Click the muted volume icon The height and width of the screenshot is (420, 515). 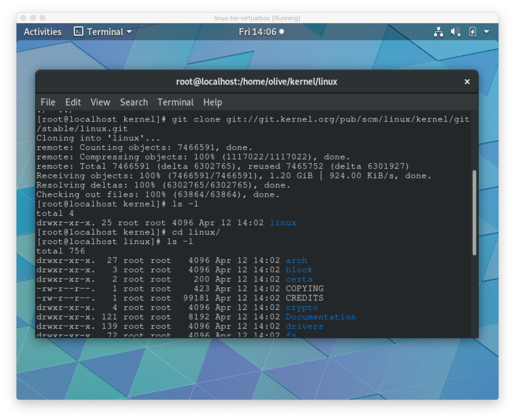tap(455, 32)
